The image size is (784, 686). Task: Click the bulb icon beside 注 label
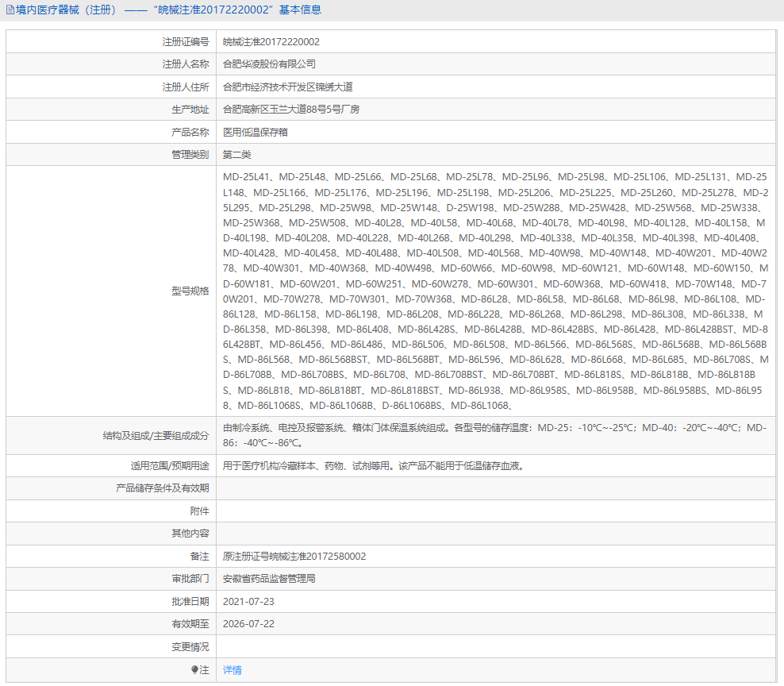(x=194, y=669)
